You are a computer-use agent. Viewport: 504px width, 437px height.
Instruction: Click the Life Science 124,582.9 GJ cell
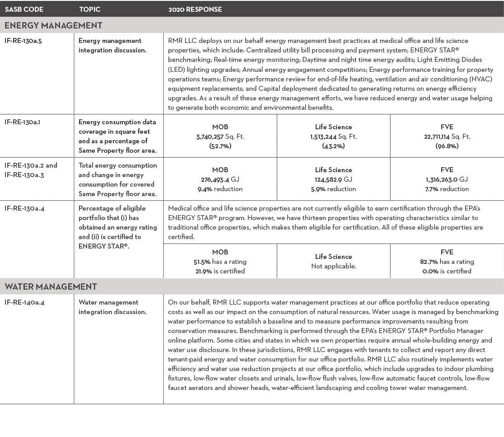[333, 179]
